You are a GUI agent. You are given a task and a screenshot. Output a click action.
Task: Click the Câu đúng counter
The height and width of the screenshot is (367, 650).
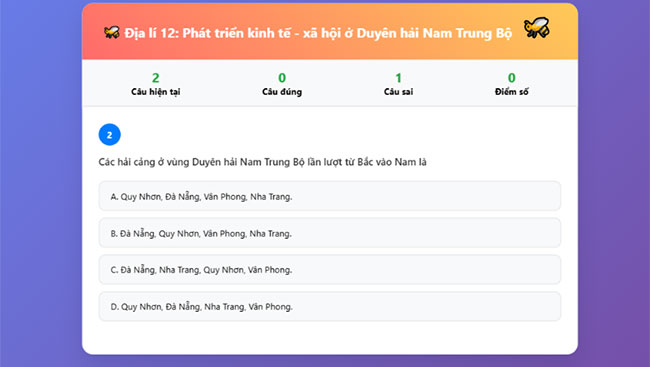(x=282, y=84)
